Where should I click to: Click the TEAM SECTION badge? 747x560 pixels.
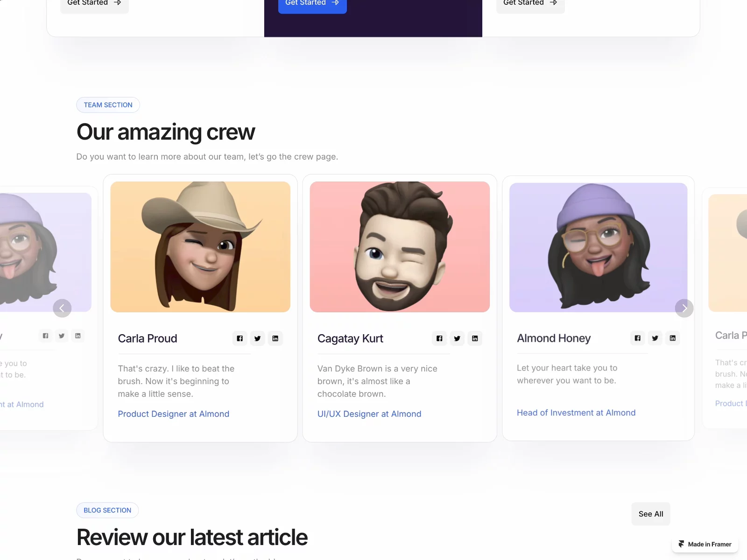108,105
